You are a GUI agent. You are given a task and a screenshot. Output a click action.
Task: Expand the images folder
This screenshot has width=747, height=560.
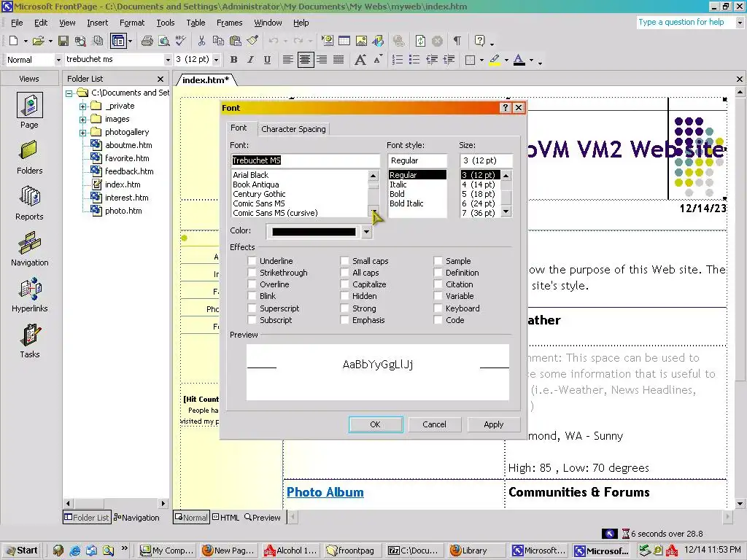tap(83, 120)
